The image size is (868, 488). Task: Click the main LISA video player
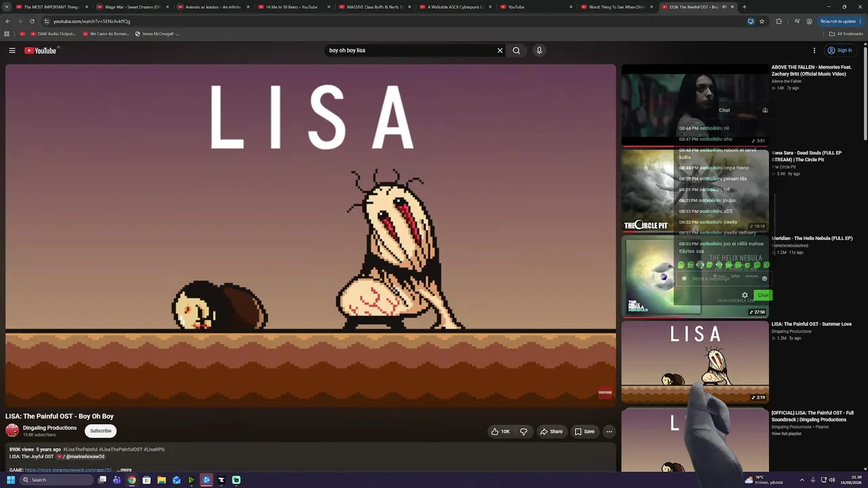point(311,236)
